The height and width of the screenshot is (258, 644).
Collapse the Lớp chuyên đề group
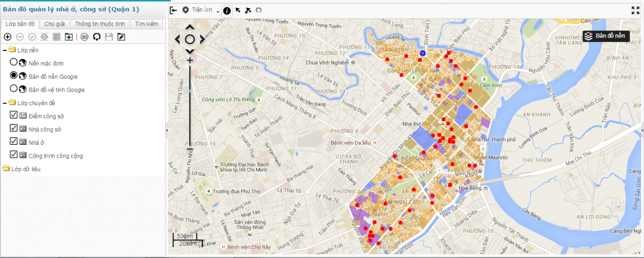[5, 102]
